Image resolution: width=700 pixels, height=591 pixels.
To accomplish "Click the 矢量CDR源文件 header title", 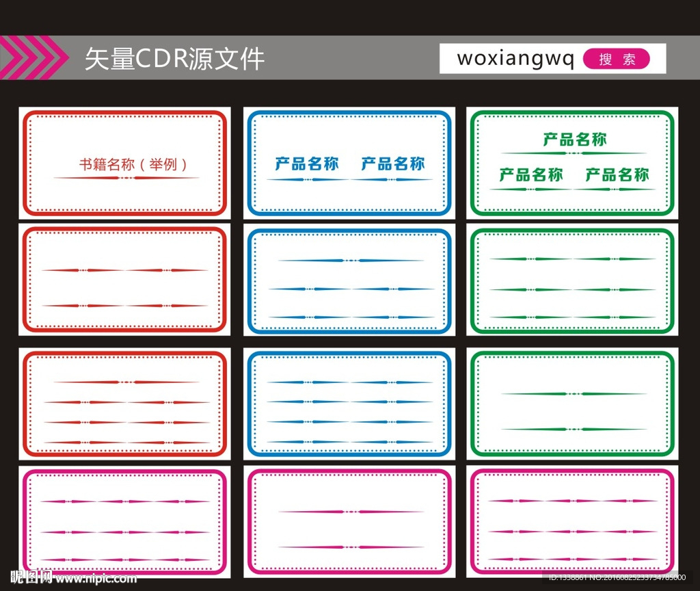I will [x=174, y=59].
